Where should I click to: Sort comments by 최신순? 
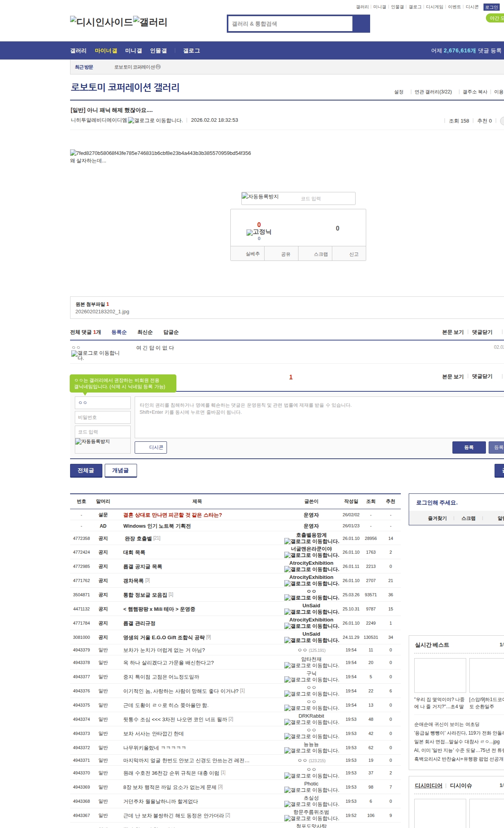(x=145, y=332)
